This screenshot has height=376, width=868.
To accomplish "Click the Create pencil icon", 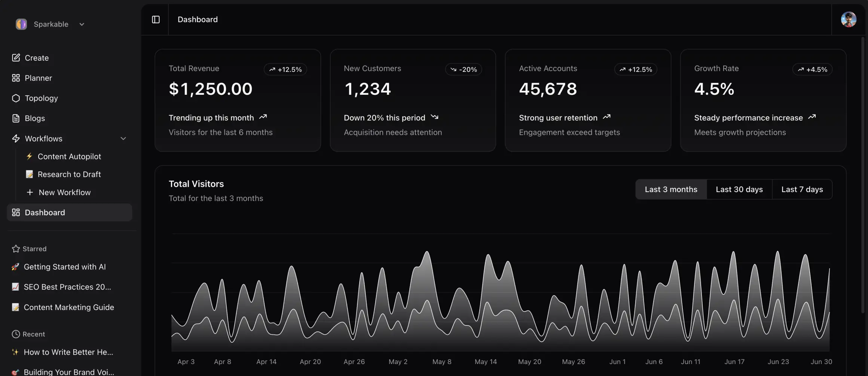I will tap(16, 58).
